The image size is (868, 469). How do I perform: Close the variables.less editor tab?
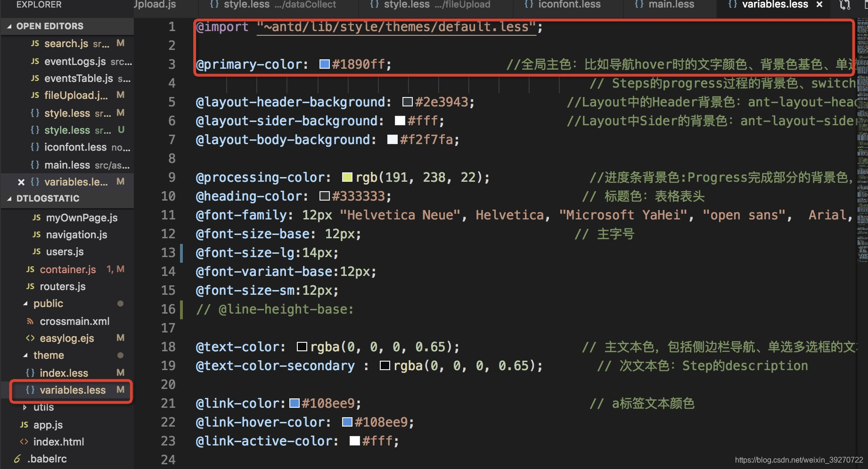(819, 5)
